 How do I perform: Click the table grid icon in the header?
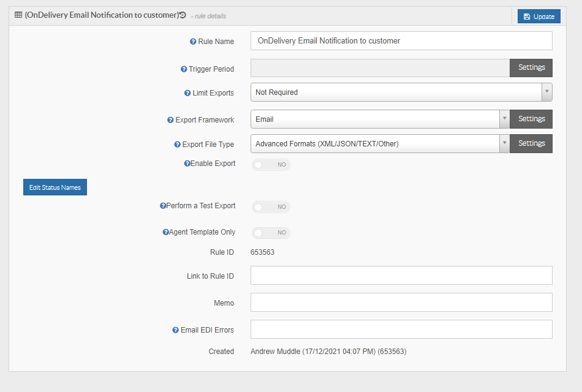coord(18,15)
